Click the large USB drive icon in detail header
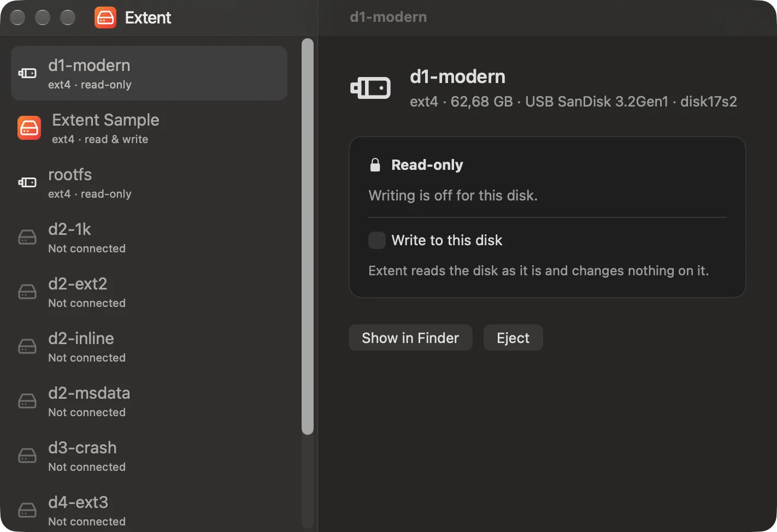This screenshot has width=777, height=532. click(370, 87)
